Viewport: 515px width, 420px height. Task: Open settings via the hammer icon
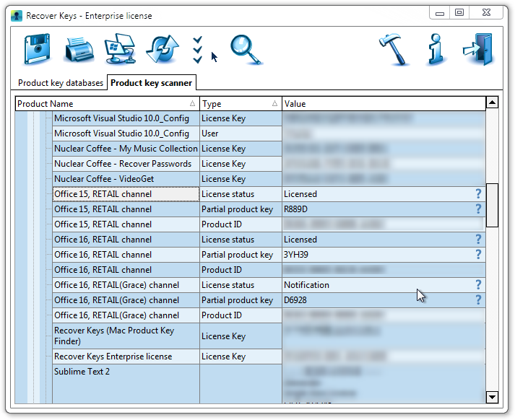[x=394, y=49]
